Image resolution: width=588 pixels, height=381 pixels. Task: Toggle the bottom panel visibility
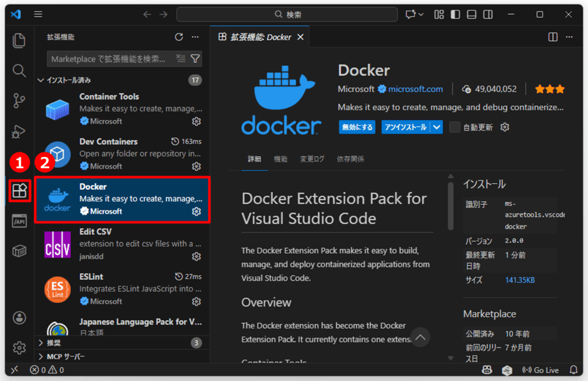(x=471, y=14)
